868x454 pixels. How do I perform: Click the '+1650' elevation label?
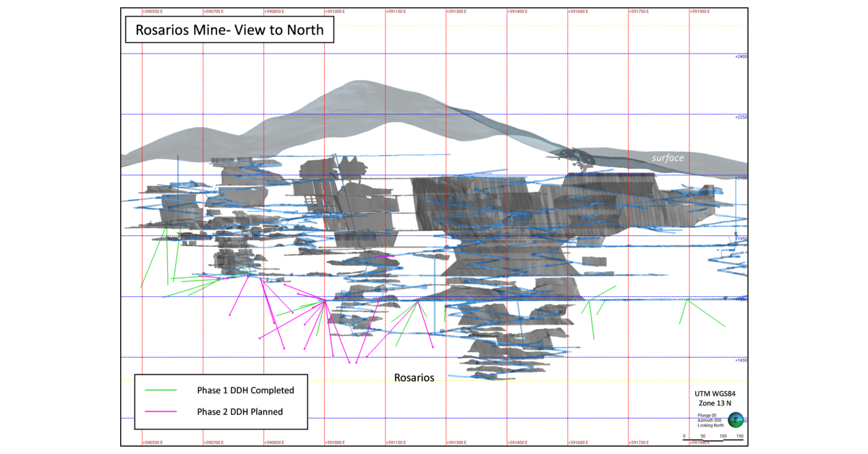coord(741,360)
